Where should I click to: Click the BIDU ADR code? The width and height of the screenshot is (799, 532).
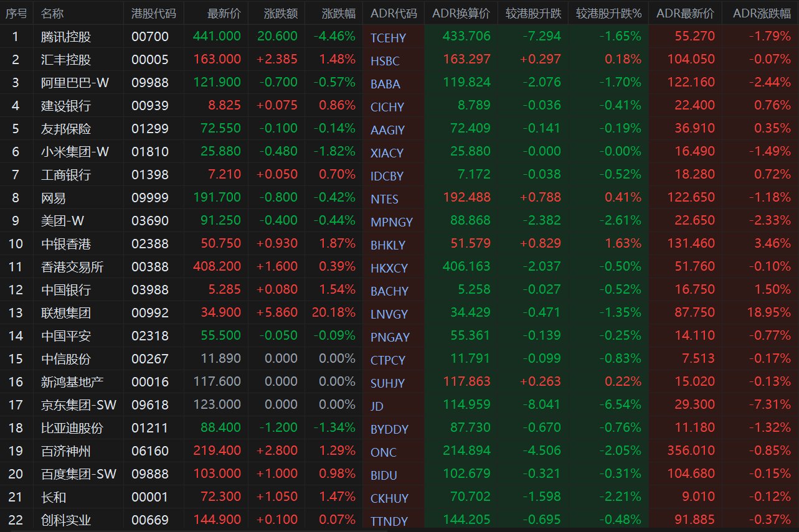[x=384, y=475]
